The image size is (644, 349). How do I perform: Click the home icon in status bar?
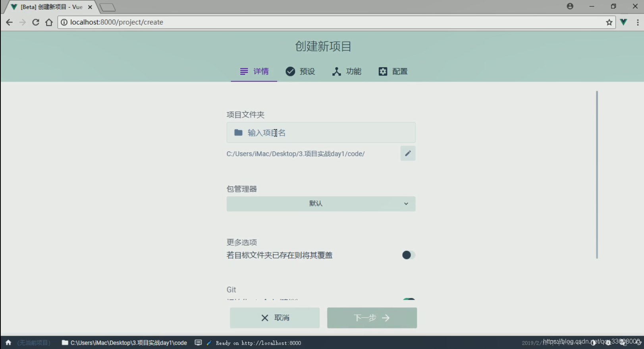tap(8, 343)
